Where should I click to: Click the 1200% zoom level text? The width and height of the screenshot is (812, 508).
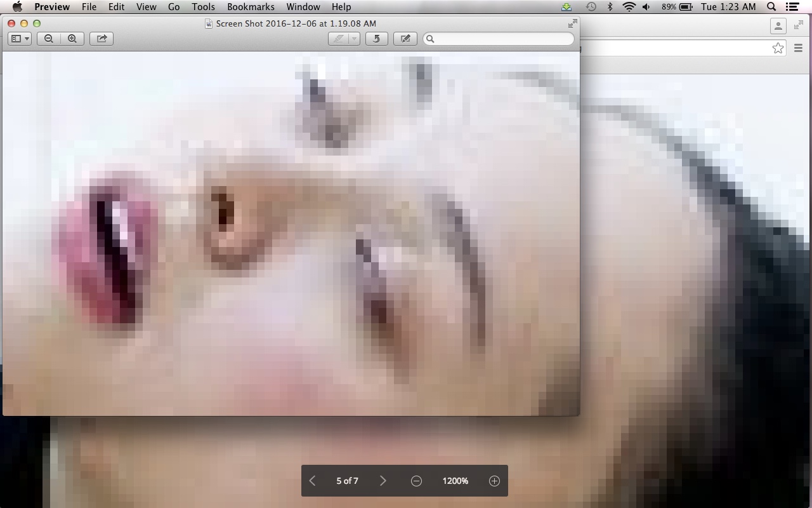click(x=455, y=481)
